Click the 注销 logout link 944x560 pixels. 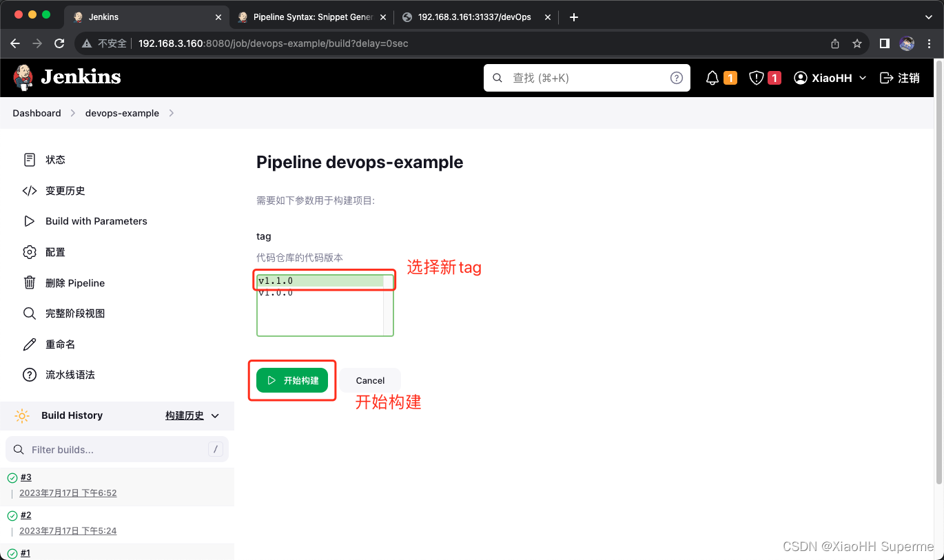point(900,78)
